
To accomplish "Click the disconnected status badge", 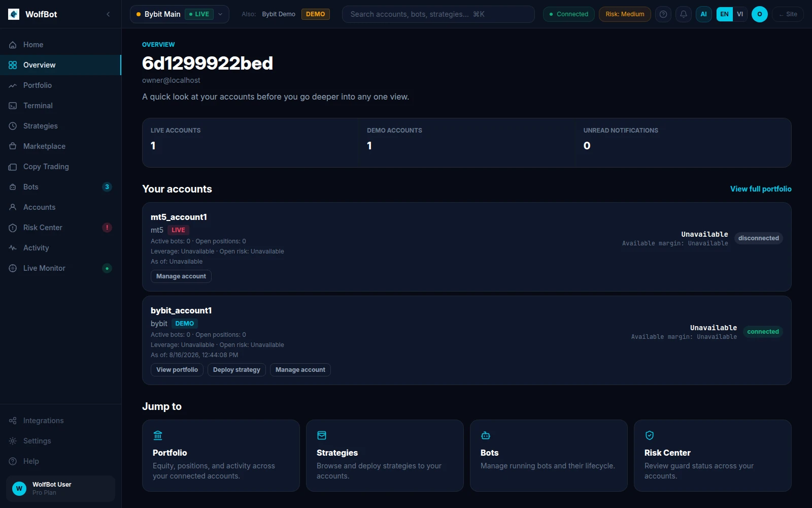I will coord(759,238).
